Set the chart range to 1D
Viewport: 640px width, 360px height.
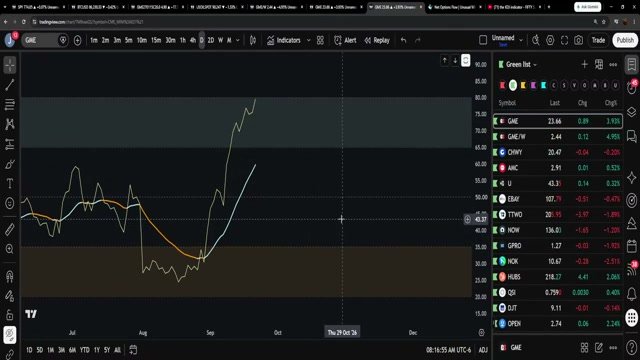(x=29, y=350)
